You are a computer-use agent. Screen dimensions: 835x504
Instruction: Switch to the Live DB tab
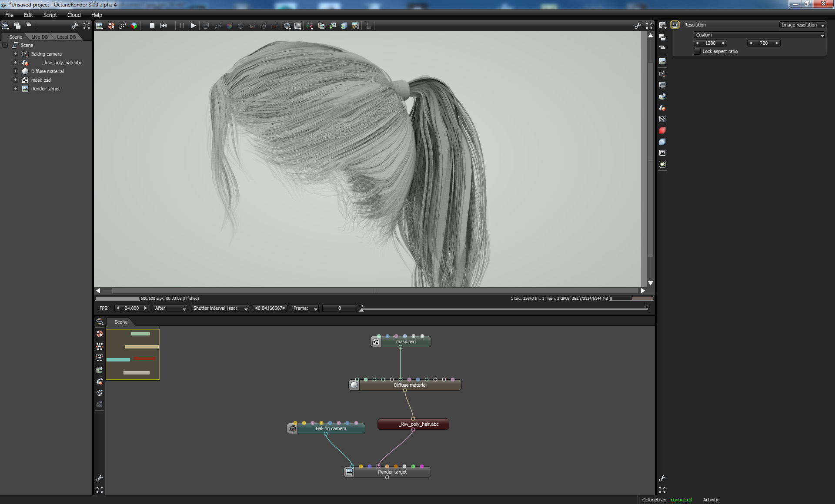(x=40, y=37)
